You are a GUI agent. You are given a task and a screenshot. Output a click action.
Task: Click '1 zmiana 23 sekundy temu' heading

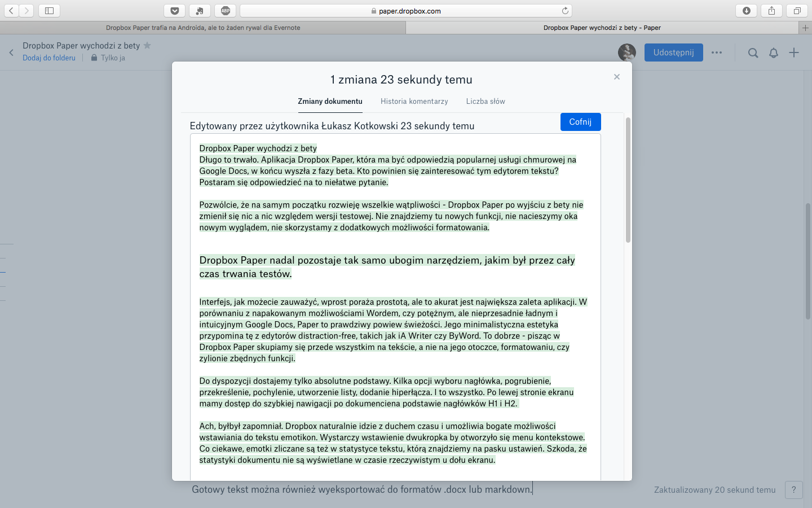coord(401,80)
